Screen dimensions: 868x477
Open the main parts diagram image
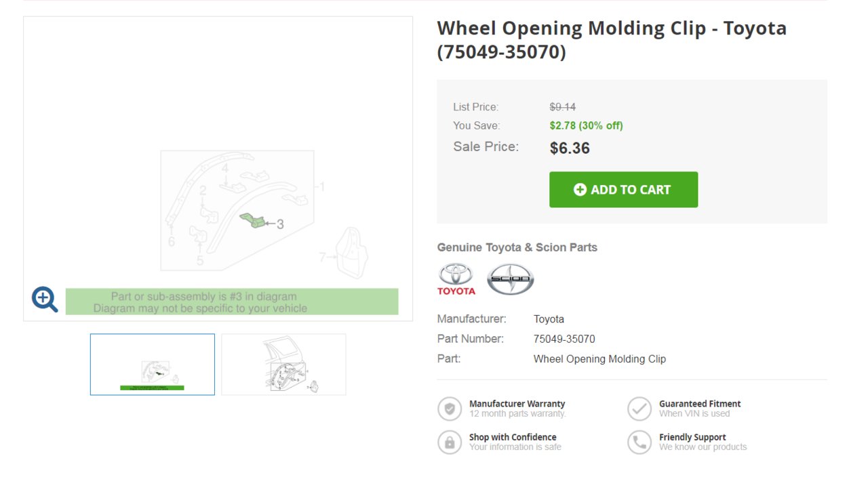[218, 169]
